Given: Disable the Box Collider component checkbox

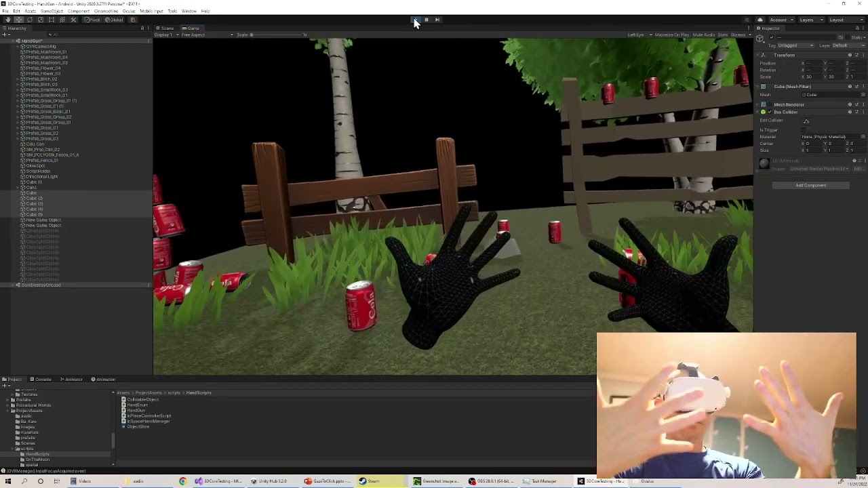Looking at the screenshot, I should [x=770, y=112].
